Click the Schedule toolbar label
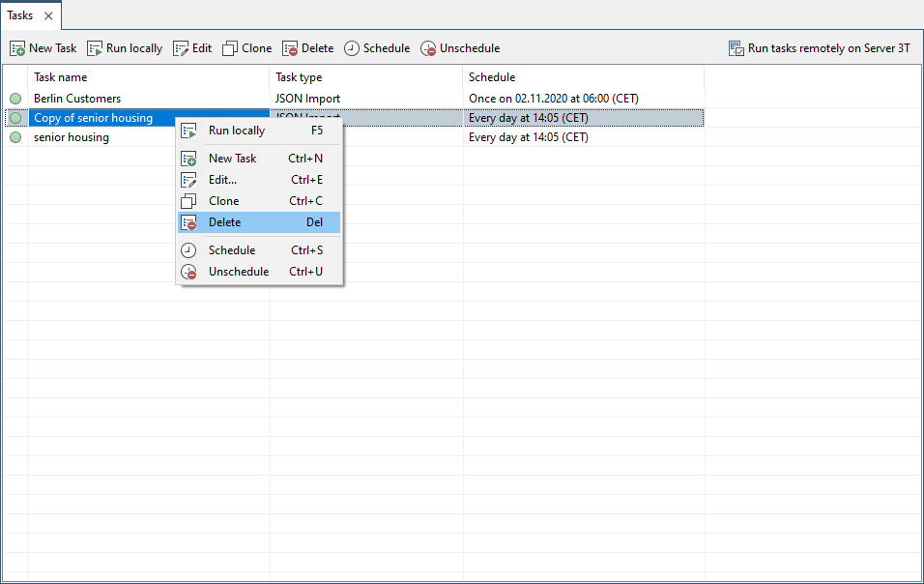 tap(387, 48)
